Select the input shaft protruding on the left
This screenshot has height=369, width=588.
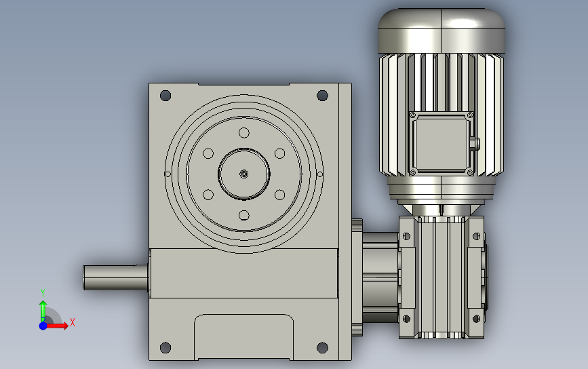click(115, 277)
